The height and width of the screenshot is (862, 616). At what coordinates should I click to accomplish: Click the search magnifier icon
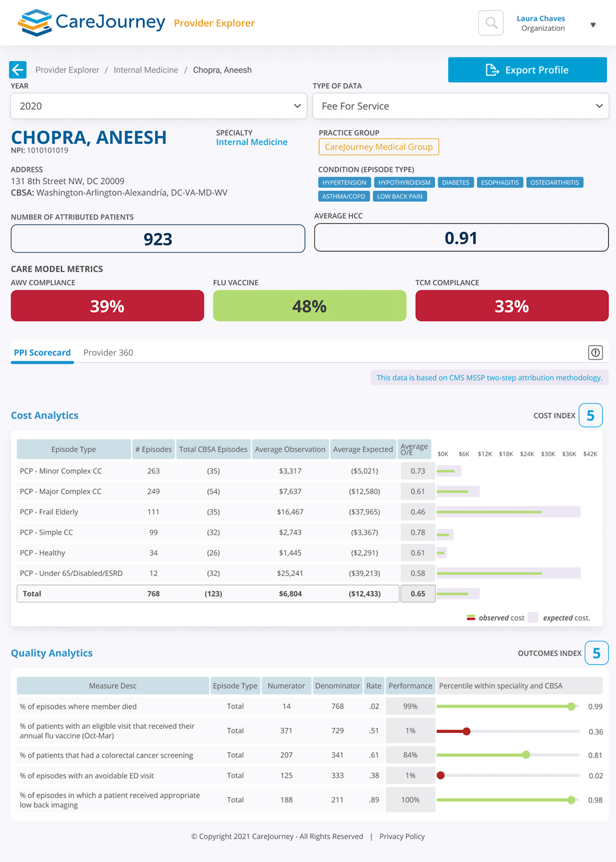491,23
